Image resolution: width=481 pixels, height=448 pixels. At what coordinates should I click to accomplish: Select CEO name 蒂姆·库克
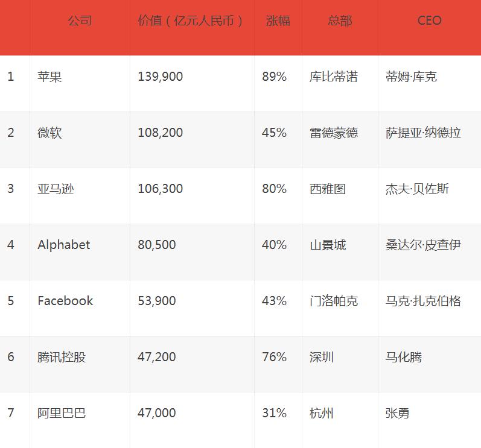(411, 77)
